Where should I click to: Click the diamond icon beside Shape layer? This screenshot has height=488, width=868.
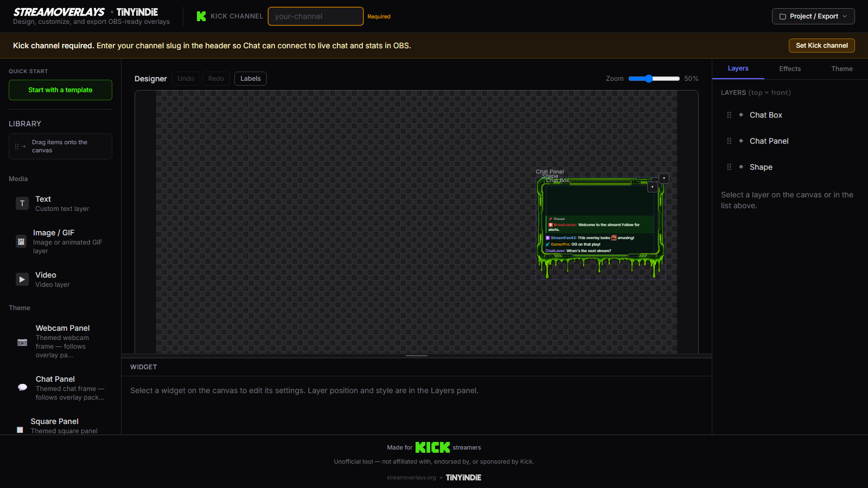click(741, 167)
